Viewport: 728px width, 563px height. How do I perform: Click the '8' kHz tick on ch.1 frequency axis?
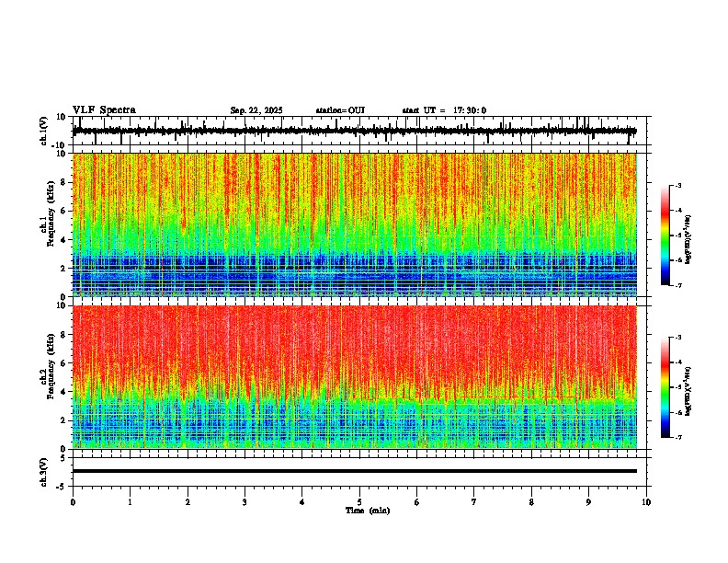64,182
